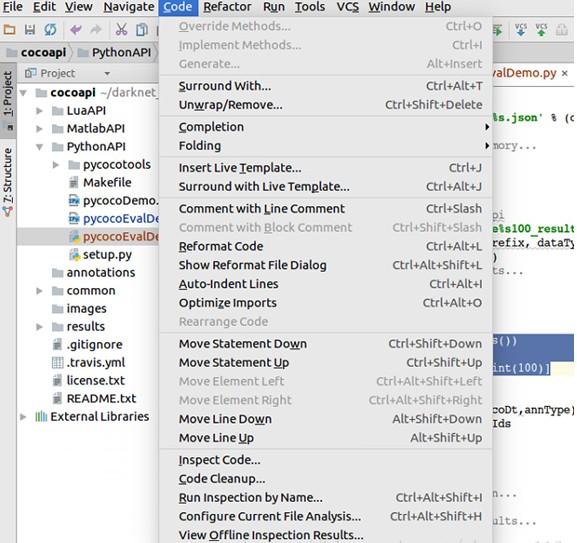This screenshot has height=543, width=577.
Task: Click the setup.py Python file icon
Action: tap(74, 255)
